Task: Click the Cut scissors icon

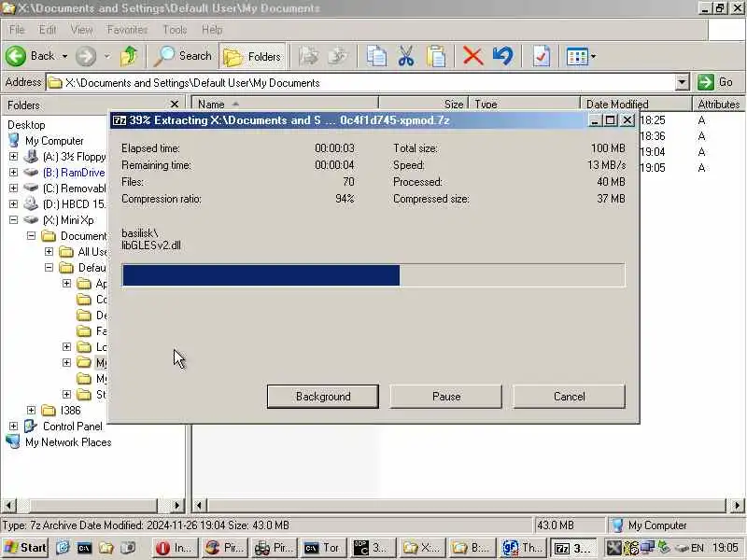Action: click(x=406, y=56)
